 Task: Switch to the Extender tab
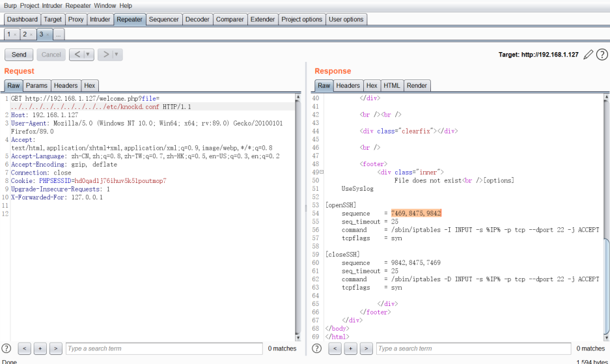click(x=262, y=20)
